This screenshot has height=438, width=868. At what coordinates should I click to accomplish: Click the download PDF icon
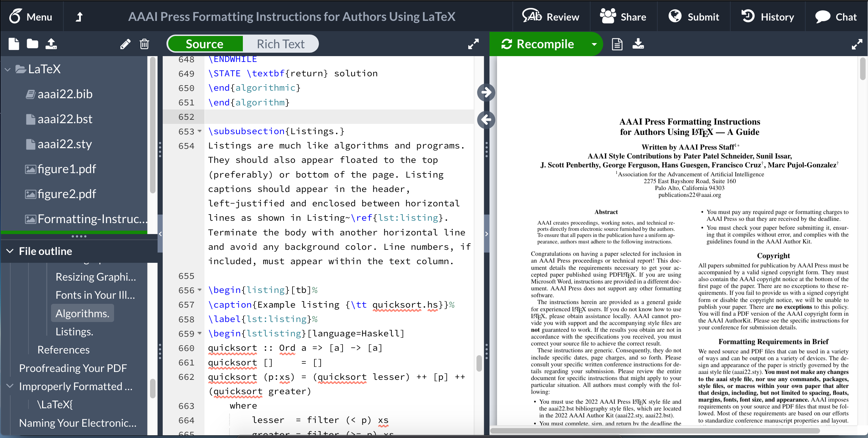click(638, 44)
